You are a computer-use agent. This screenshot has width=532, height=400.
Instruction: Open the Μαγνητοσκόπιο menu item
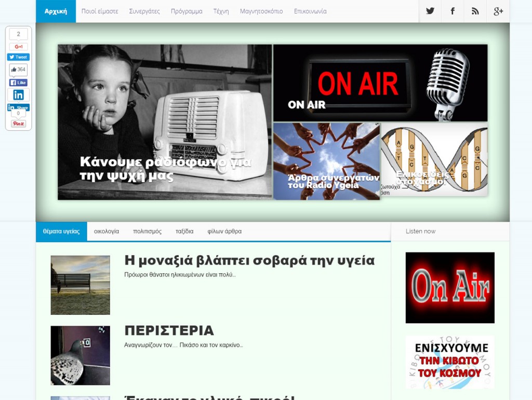click(x=261, y=11)
